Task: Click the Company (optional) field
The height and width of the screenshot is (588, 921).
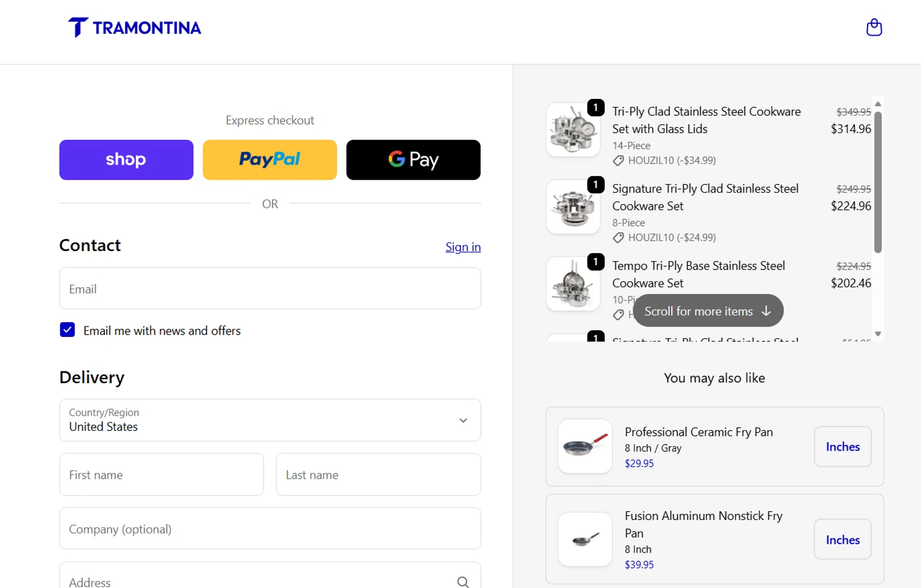Action: point(270,528)
